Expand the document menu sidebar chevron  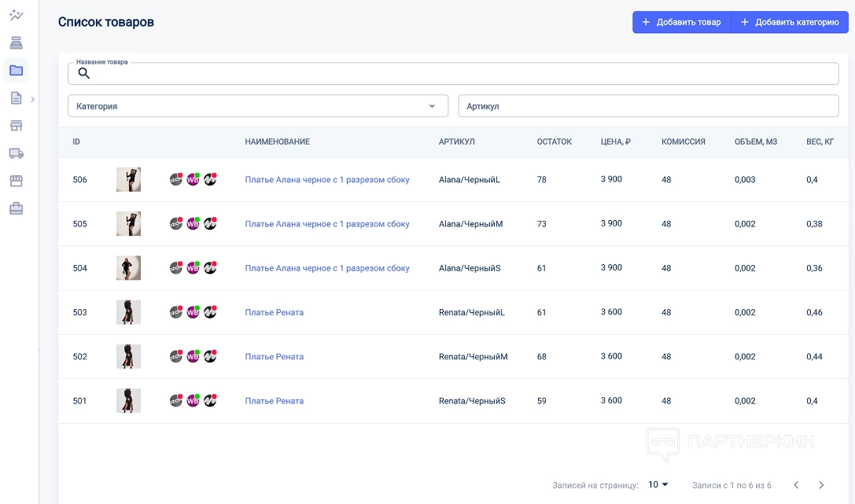click(x=32, y=99)
